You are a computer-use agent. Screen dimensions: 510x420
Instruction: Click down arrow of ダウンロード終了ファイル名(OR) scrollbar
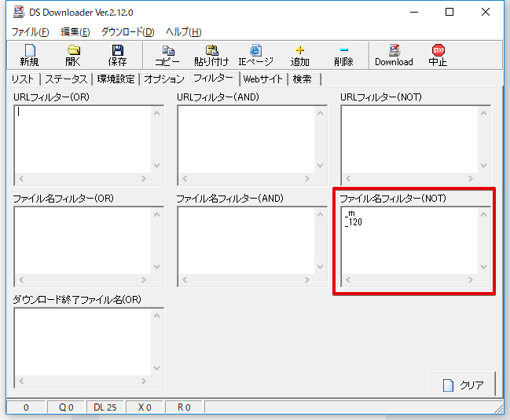tap(157, 368)
